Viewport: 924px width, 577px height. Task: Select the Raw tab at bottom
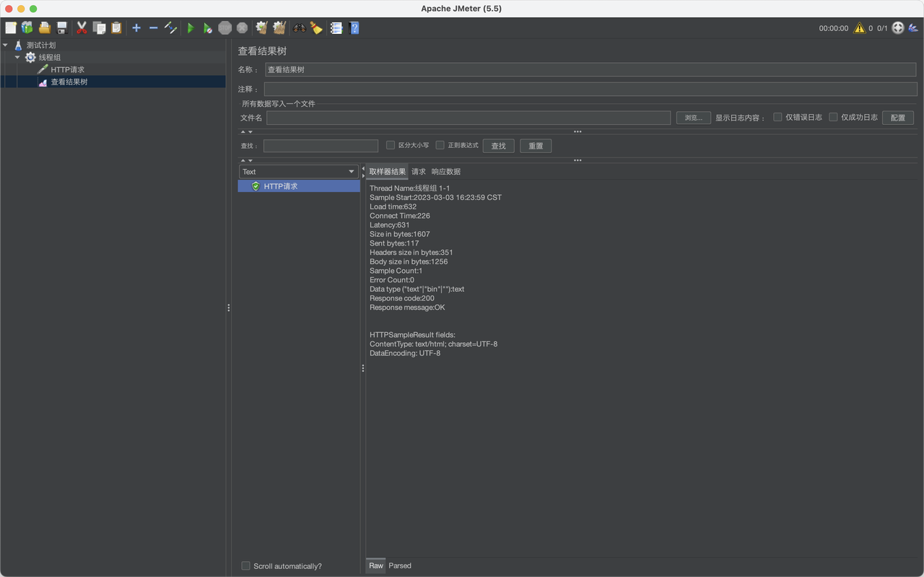click(x=376, y=566)
